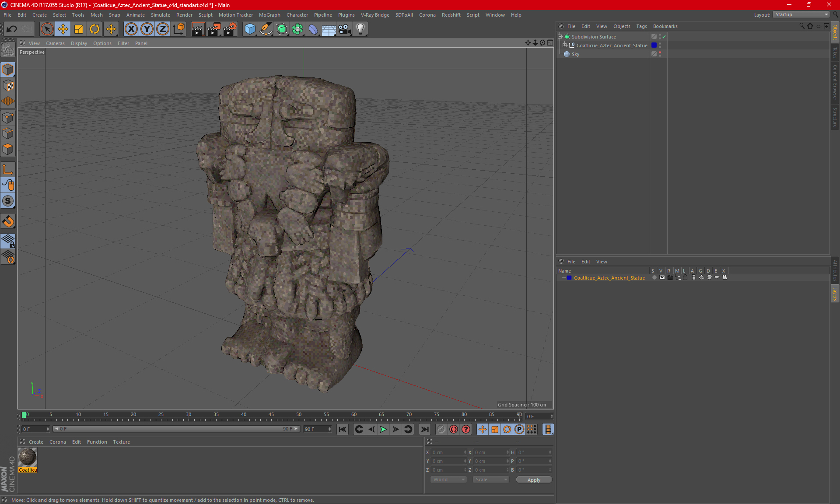
Task: Toggle the Subdivision Surface enable checkmark
Action: tap(664, 37)
